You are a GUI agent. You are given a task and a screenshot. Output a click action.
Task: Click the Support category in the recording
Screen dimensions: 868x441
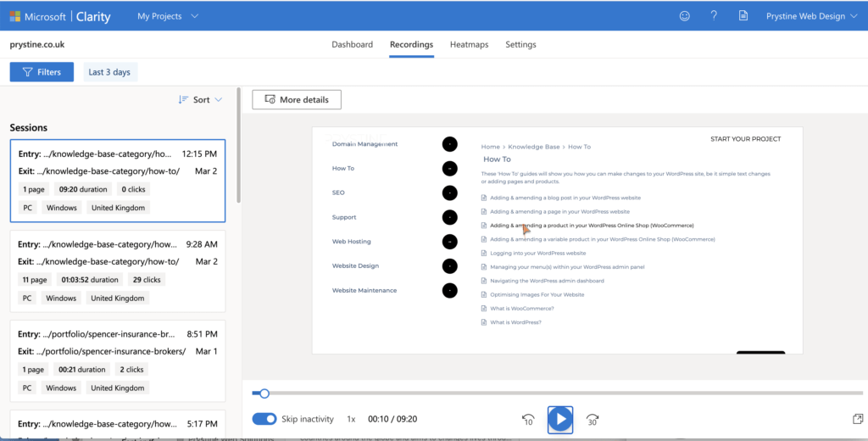344,217
